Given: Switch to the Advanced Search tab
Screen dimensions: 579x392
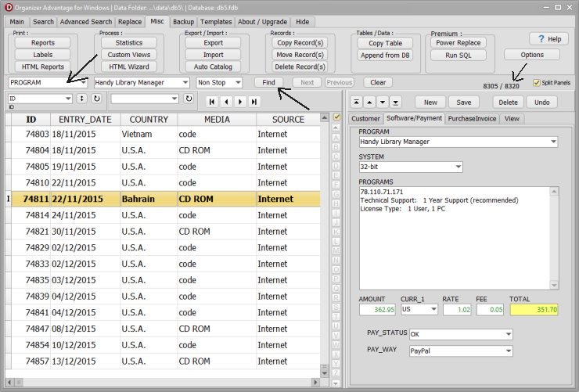Looking at the screenshot, I should coord(85,22).
